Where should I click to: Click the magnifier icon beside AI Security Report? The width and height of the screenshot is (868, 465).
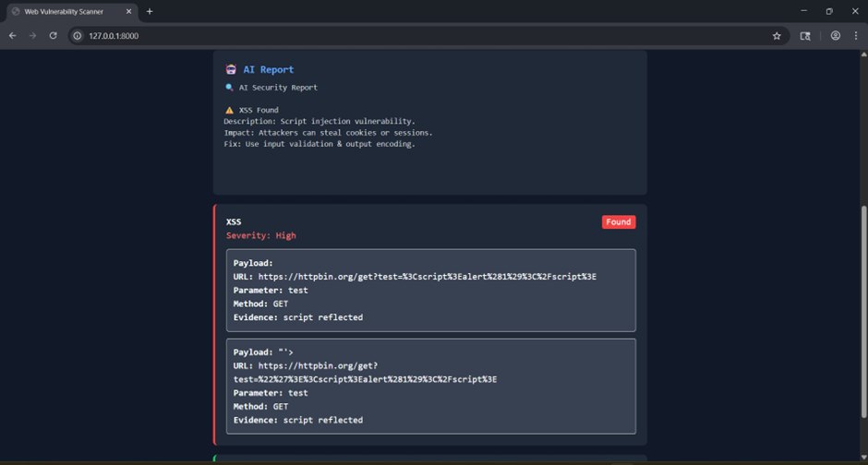tap(229, 88)
